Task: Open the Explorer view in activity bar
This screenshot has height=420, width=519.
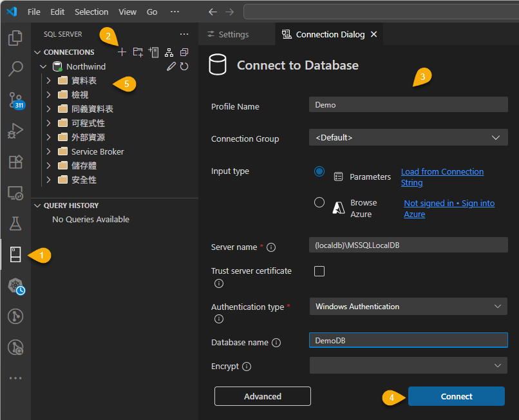Action: coord(15,38)
